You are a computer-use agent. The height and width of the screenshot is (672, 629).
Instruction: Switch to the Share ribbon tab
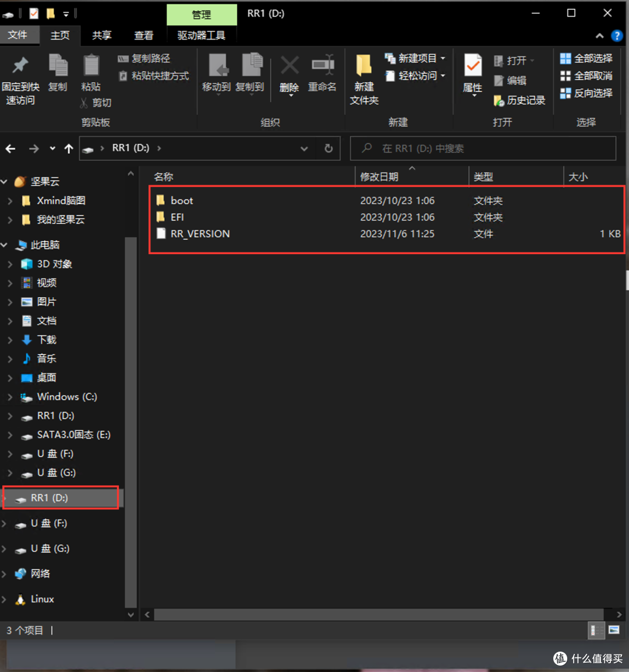101,36
